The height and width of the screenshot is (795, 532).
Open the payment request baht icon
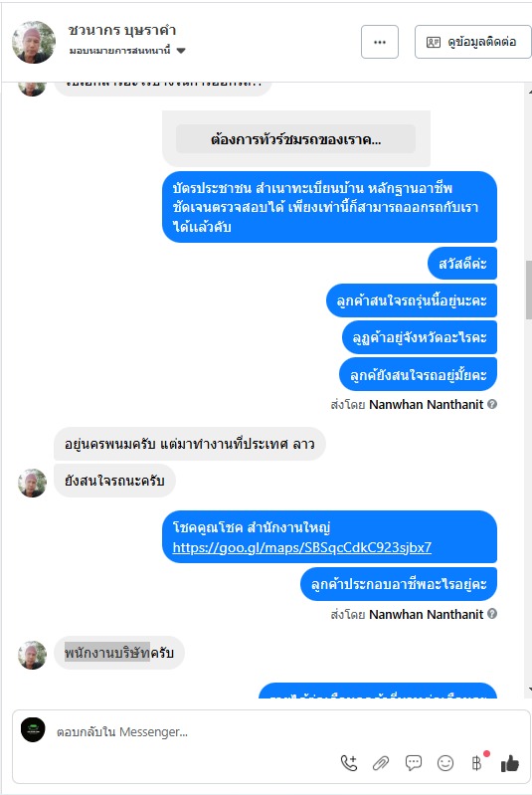476,762
